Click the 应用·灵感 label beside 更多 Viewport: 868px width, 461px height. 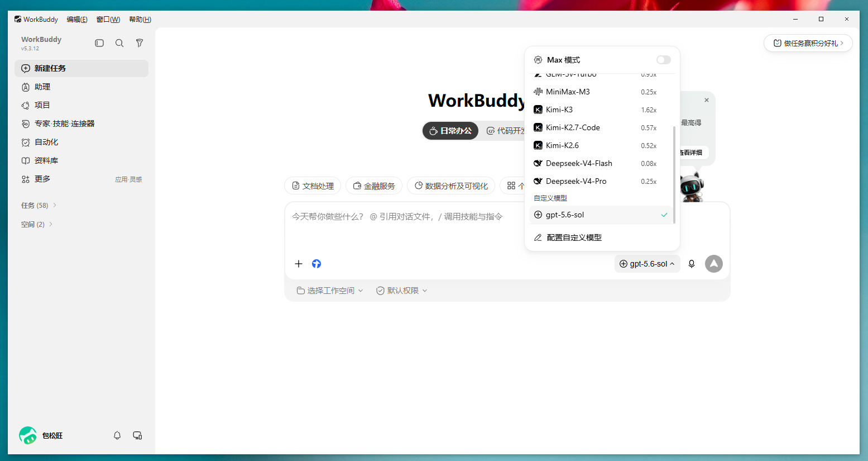(x=128, y=179)
